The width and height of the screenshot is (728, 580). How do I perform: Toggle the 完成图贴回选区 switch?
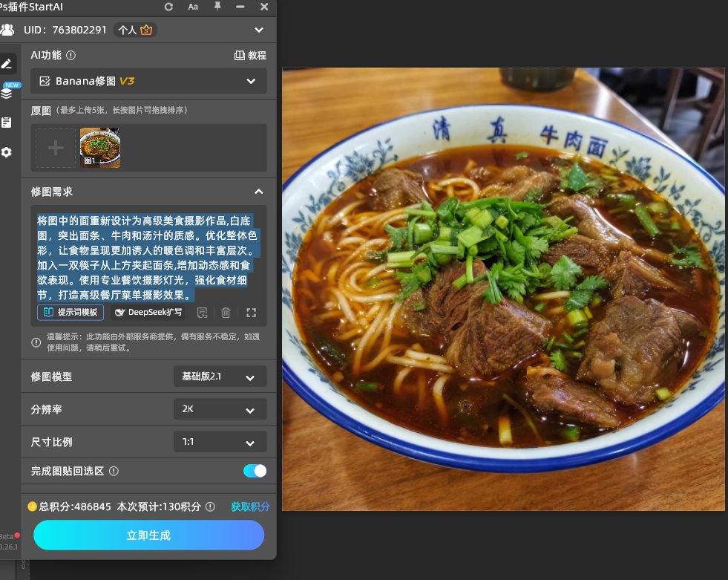click(255, 471)
